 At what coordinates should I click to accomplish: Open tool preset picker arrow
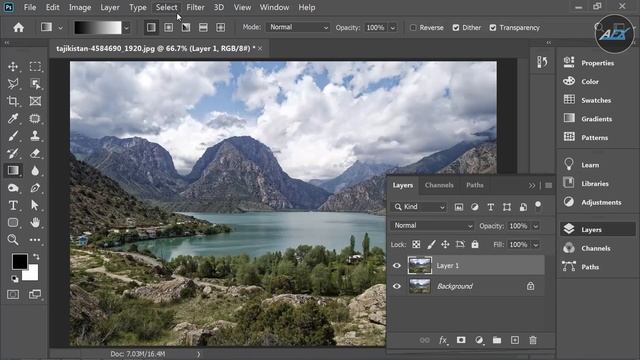pyautogui.click(x=60, y=28)
